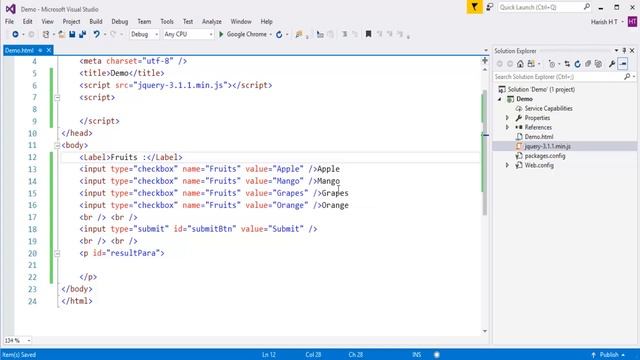Toggle the pin on Demo.html tab
The height and width of the screenshot is (360, 640).
40,50
